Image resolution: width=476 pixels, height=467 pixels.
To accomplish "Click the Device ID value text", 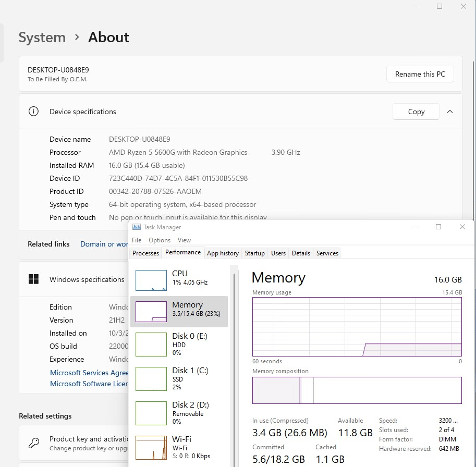I will (178, 178).
